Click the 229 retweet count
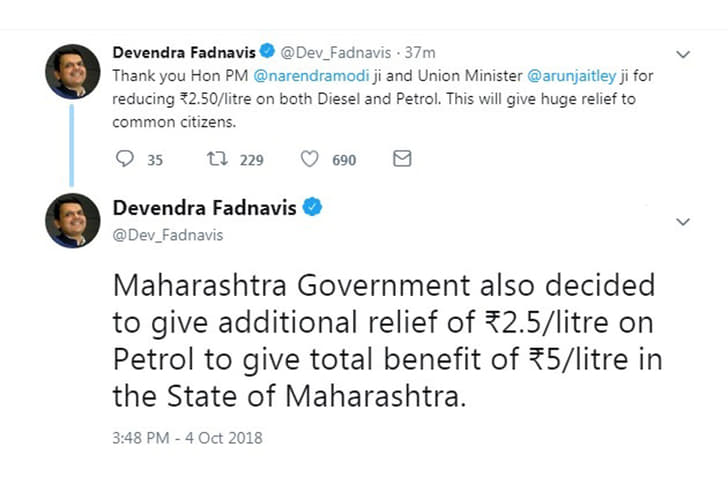This screenshot has height=483, width=728. click(x=251, y=160)
